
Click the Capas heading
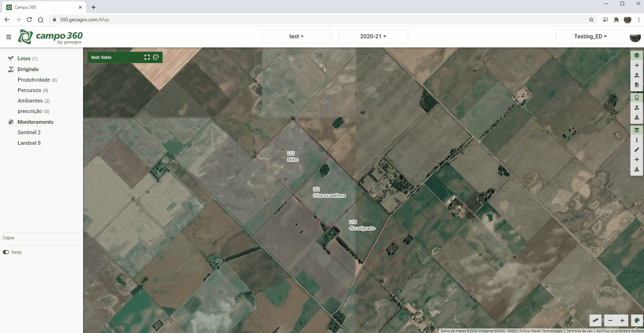pyautogui.click(x=9, y=238)
